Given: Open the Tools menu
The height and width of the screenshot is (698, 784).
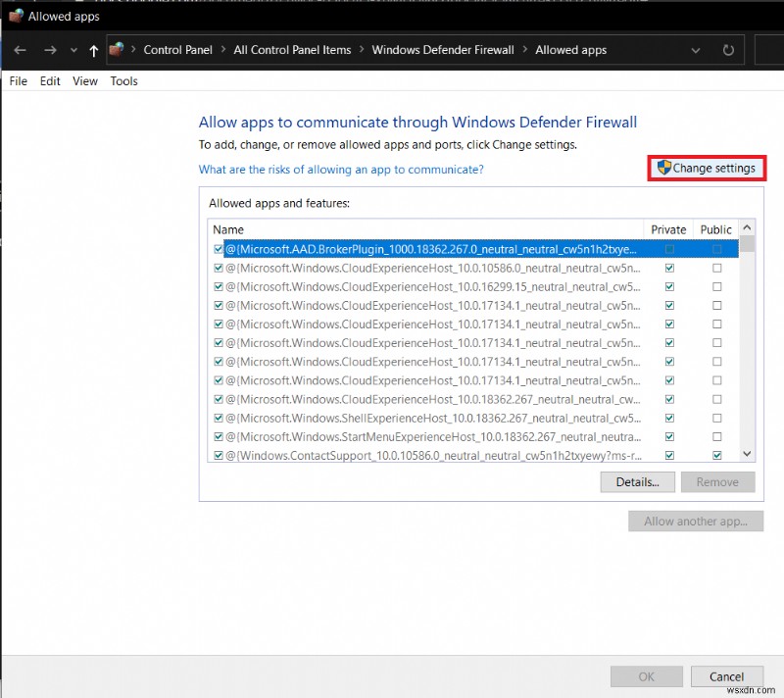Looking at the screenshot, I should 124,81.
